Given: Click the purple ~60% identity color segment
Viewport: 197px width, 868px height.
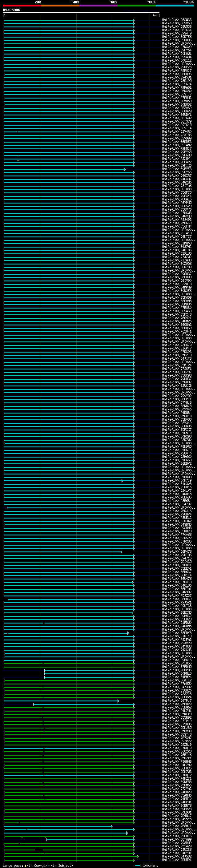Looking at the screenshot, I should [x=99, y=6].
